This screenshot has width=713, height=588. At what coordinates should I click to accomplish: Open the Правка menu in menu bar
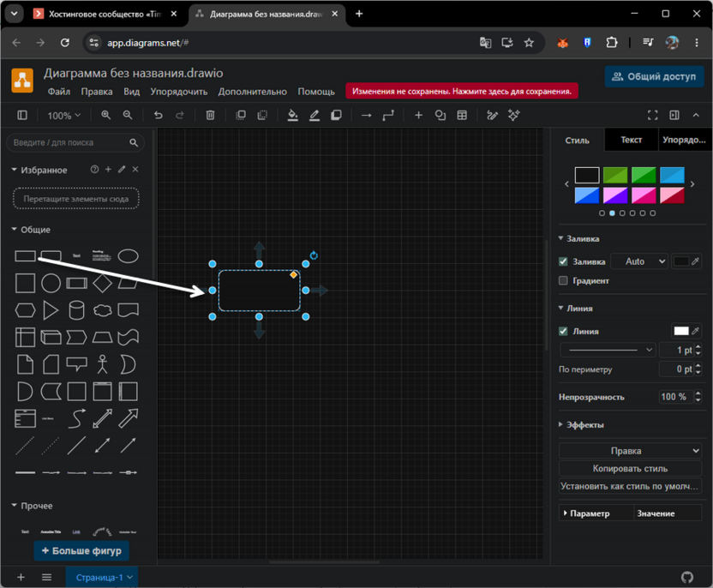97,92
